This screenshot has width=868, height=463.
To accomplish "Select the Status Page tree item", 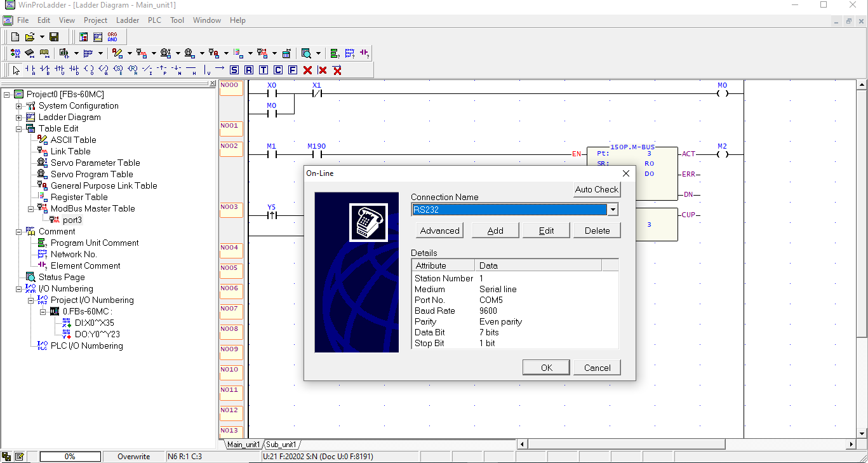I will [62, 277].
